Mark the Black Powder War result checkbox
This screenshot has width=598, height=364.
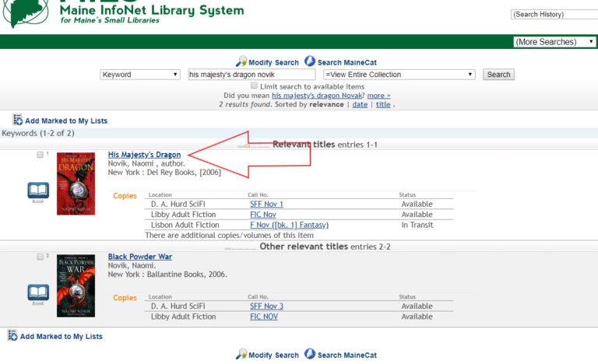(x=40, y=257)
